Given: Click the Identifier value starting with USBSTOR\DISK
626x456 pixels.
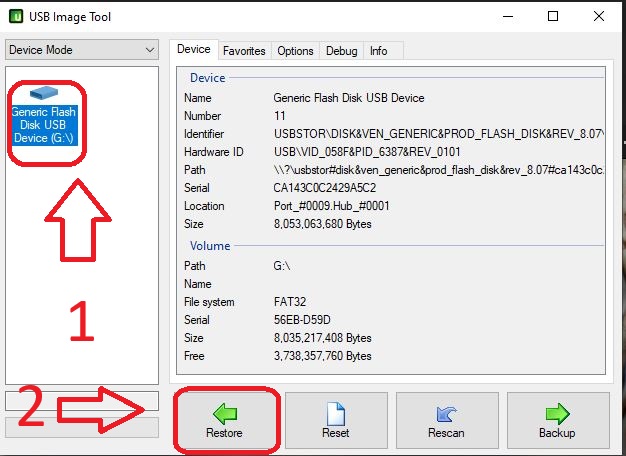Looking at the screenshot, I should click(438, 134).
